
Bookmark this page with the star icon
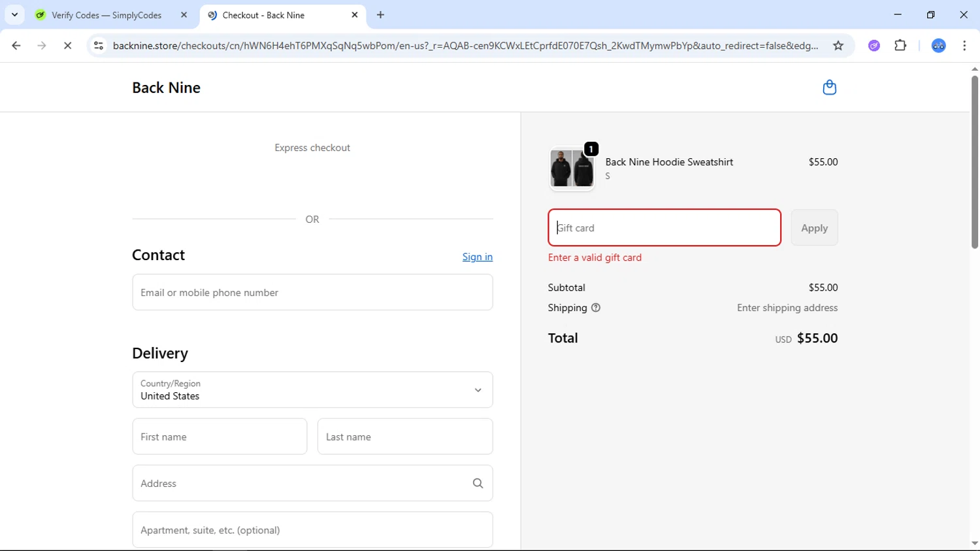pyautogui.click(x=838, y=46)
